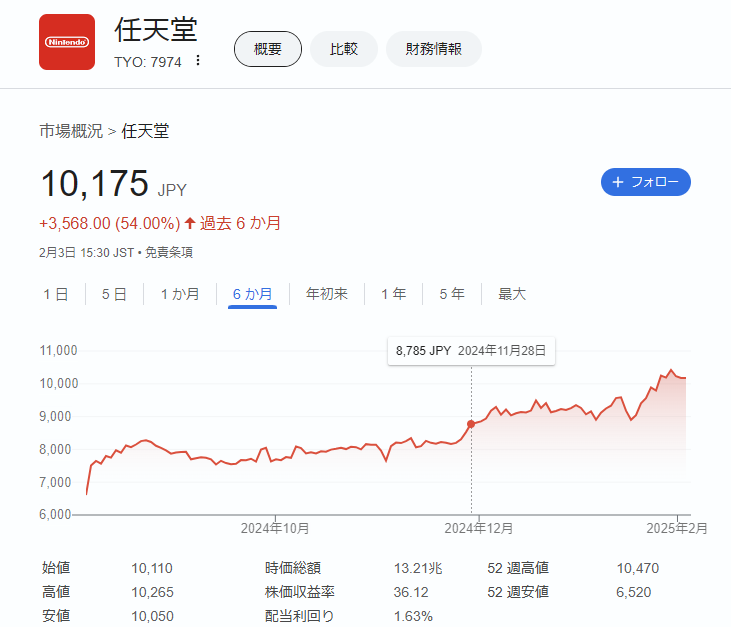Click the 2024年10月 axis label

275,528
